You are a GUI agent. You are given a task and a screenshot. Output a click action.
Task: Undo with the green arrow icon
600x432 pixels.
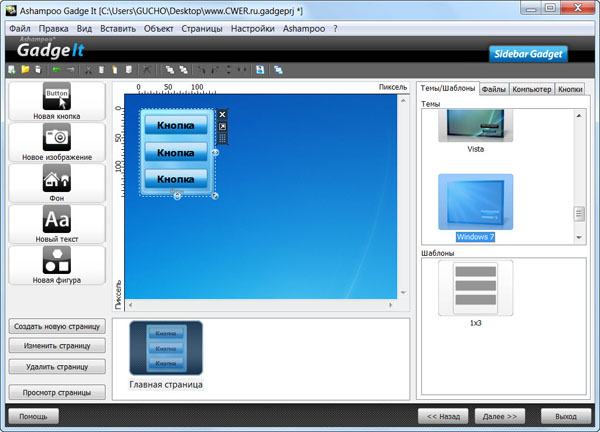coord(57,70)
